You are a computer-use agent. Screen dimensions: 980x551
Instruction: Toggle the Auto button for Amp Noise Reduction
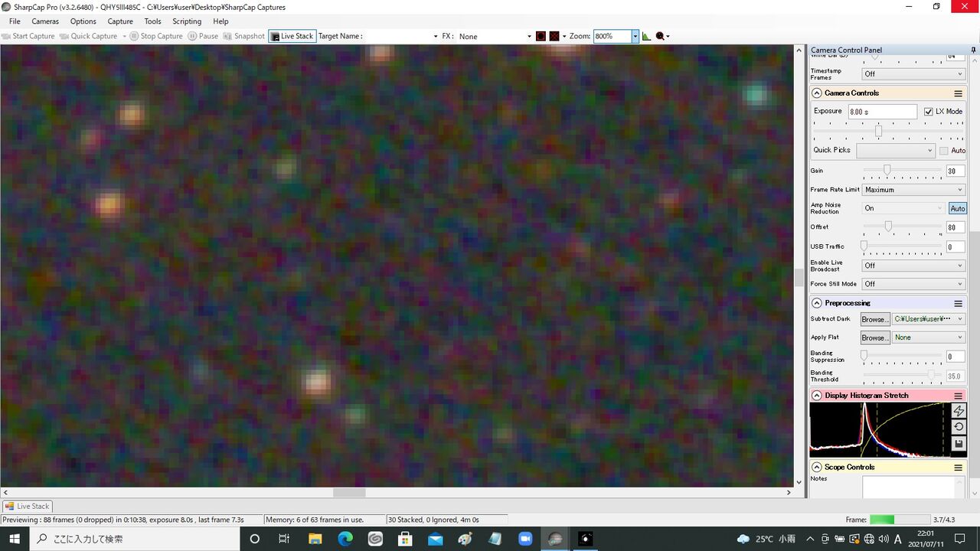957,208
